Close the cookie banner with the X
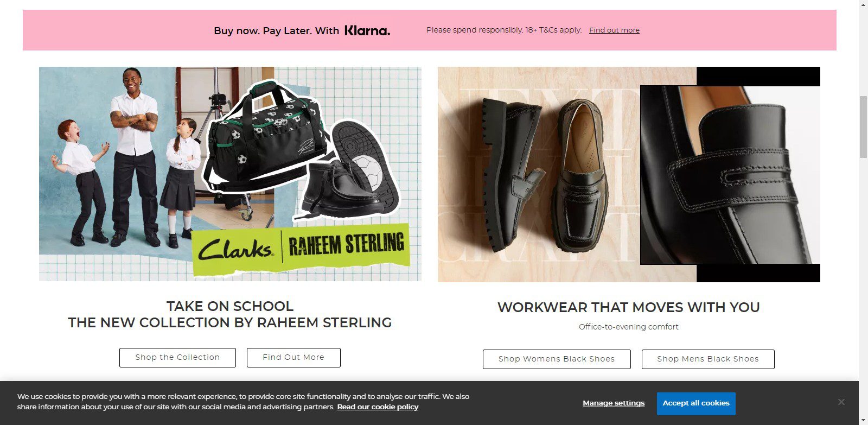Screen dimensions: 868x425 [x=841, y=402]
